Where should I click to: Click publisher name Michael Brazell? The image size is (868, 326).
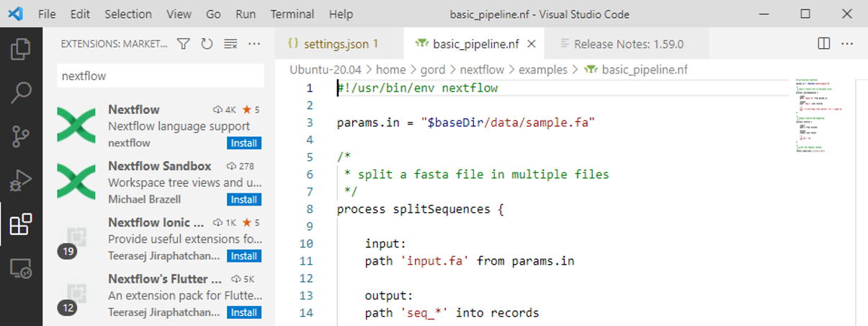[144, 199]
